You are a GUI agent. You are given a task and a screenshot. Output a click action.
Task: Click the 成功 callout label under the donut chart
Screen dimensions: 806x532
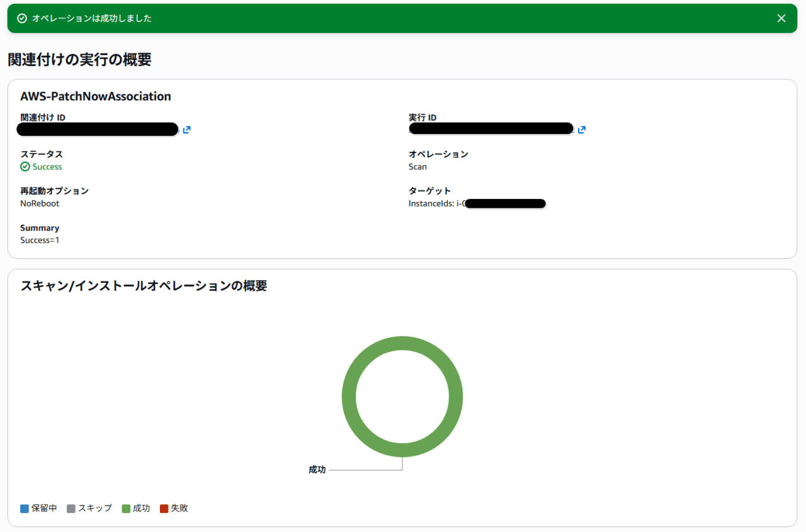317,470
